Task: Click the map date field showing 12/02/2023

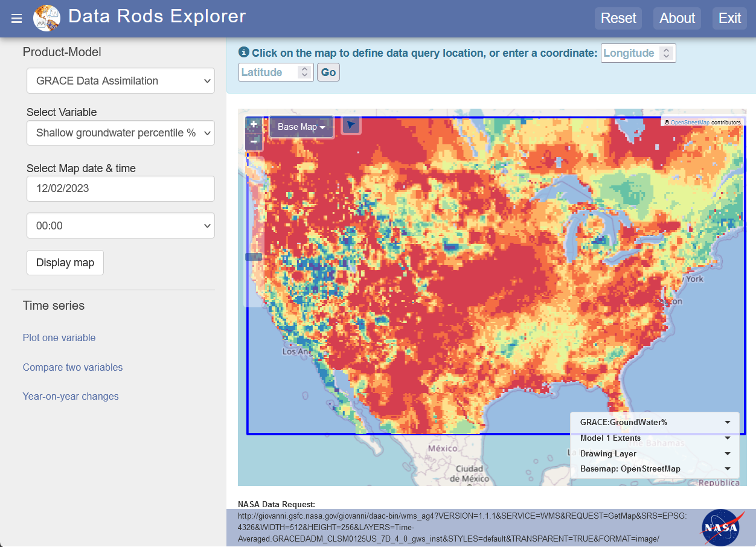Action: point(121,188)
